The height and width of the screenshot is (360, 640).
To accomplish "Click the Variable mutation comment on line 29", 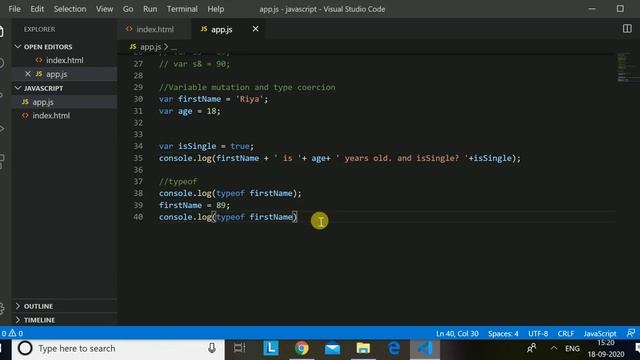I will point(247,87).
